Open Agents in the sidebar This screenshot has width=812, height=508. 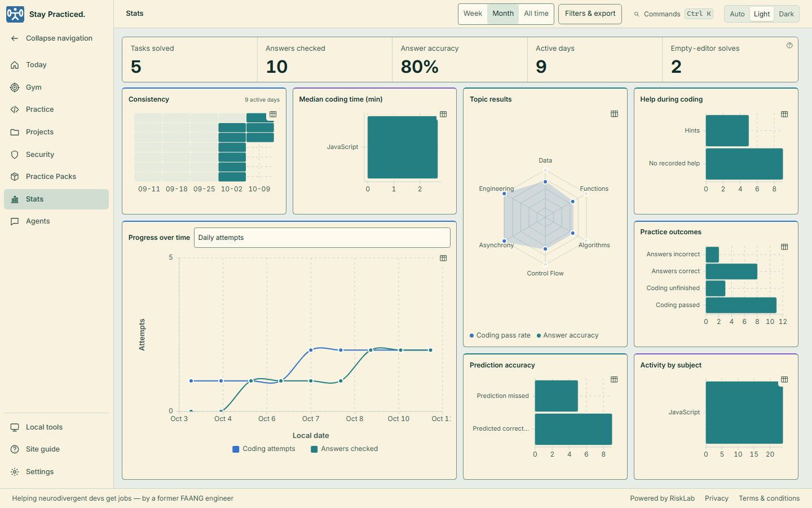[x=56, y=221]
